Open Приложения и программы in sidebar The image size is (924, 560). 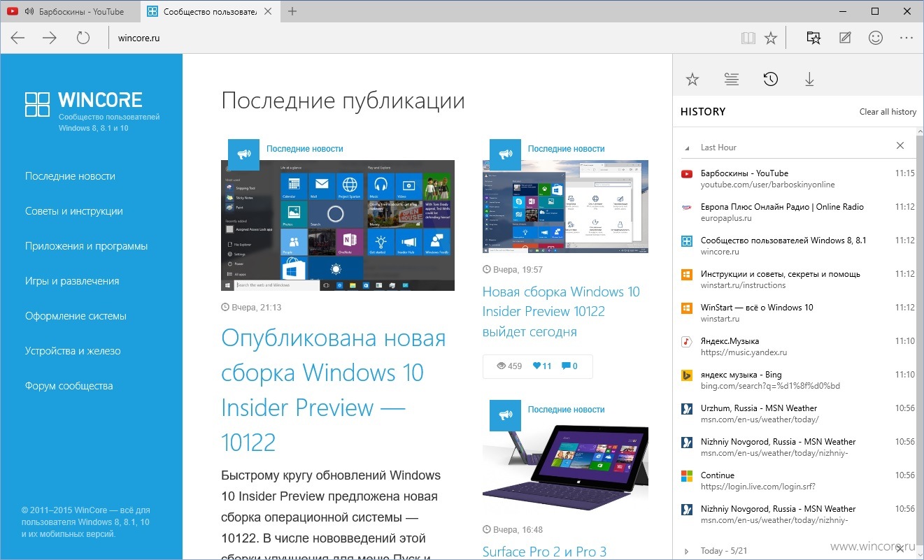click(x=87, y=246)
